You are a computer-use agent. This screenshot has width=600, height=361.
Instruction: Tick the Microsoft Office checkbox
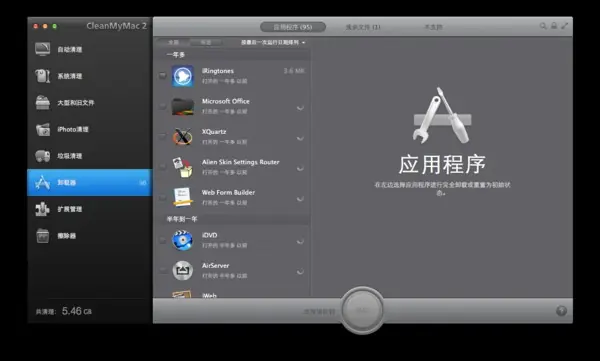pos(163,106)
